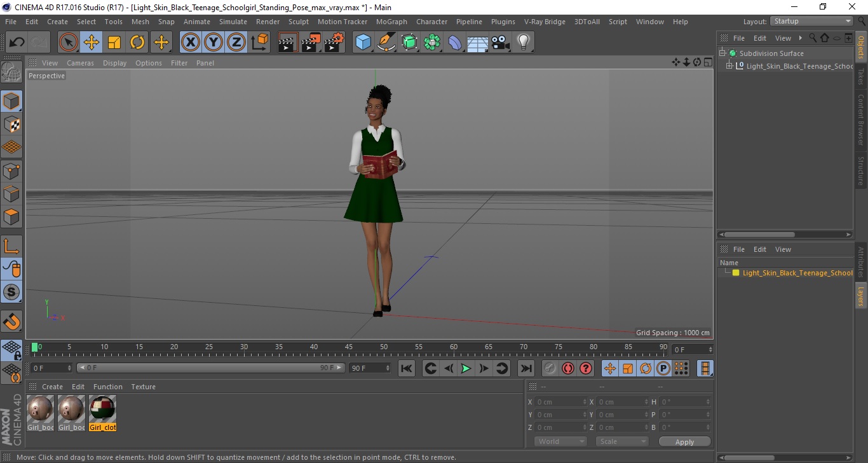Select Points mode icon
The height and width of the screenshot is (463, 868).
(11, 170)
